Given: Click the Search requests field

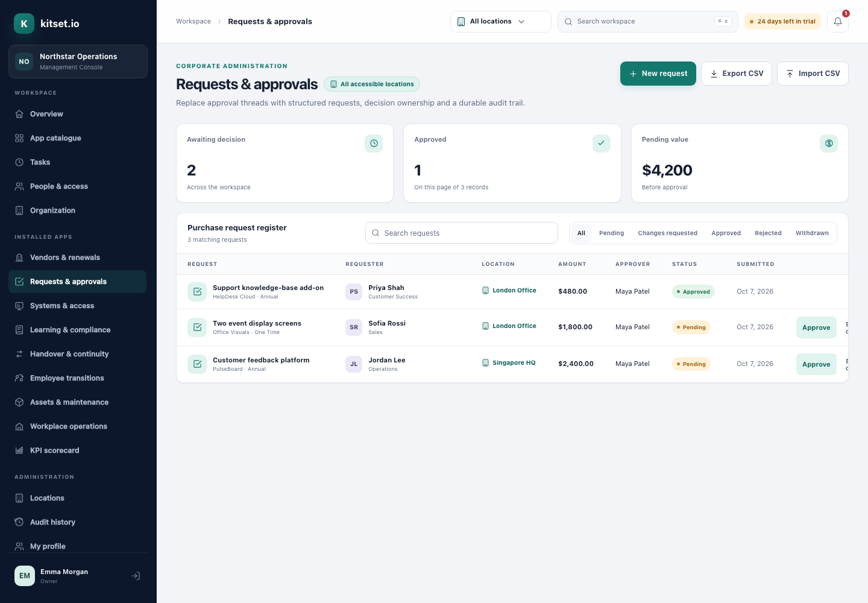Looking at the screenshot, I should pos(462,233).
